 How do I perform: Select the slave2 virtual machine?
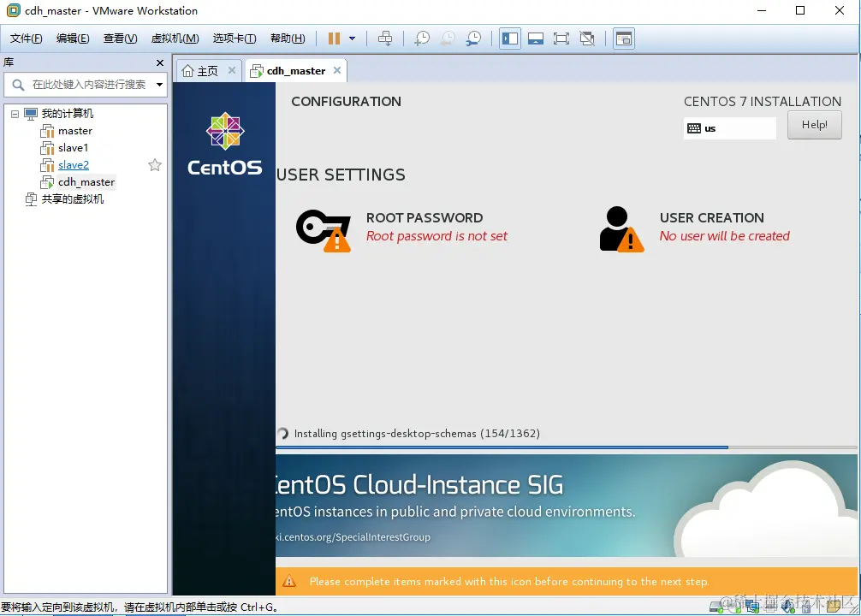[x=74, y=165]
